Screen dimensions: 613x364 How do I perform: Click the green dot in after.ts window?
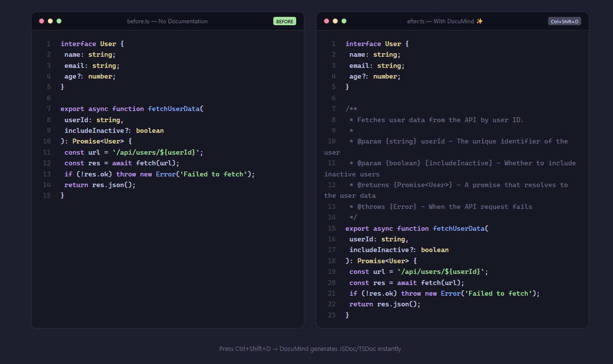(x=344, y=21)
